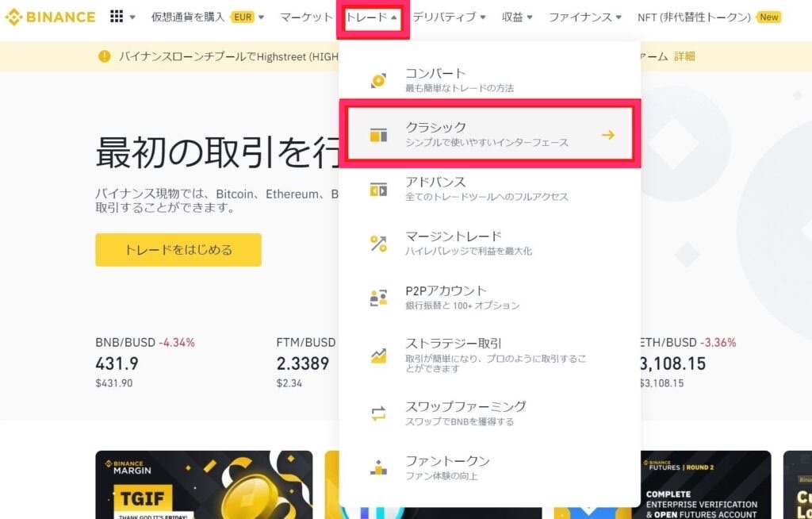Click the FTM/BUSD price 2.3389
The height and width of the screenshot is (519, 812).
pos(302,363)
